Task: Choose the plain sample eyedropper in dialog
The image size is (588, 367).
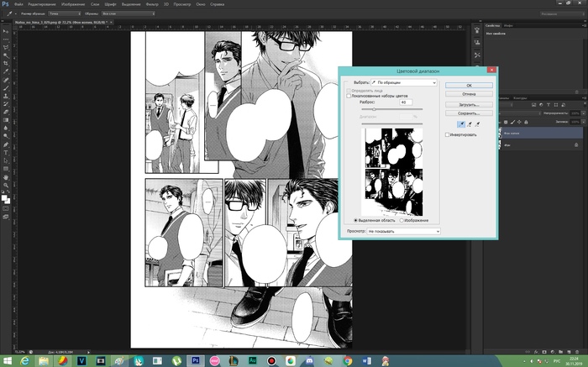Action: (x=461, y=124)
